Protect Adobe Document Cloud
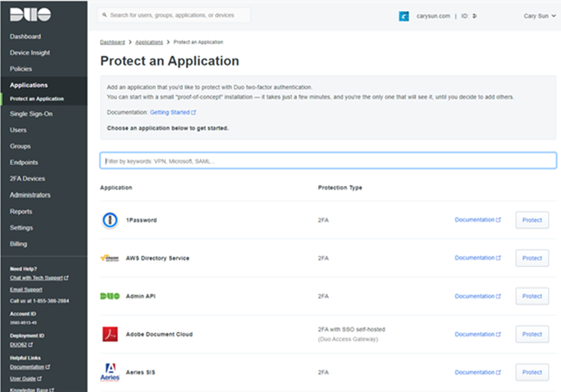The height and width of the screenshot is (392, 561). click(x=532, y=334)
